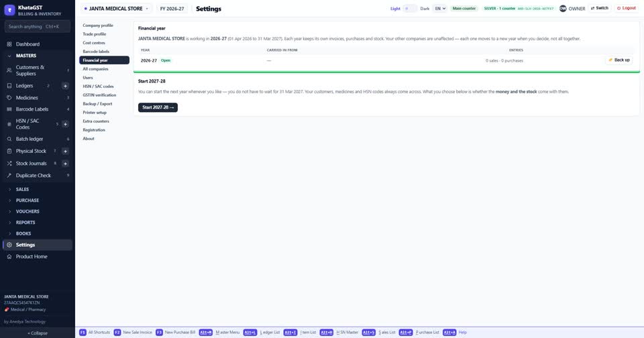Click Alt+M Master Menu shortcut

[219, 332]
